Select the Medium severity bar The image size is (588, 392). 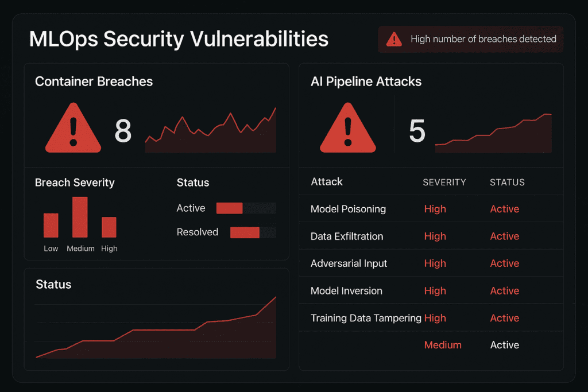(x=80, y=217)
